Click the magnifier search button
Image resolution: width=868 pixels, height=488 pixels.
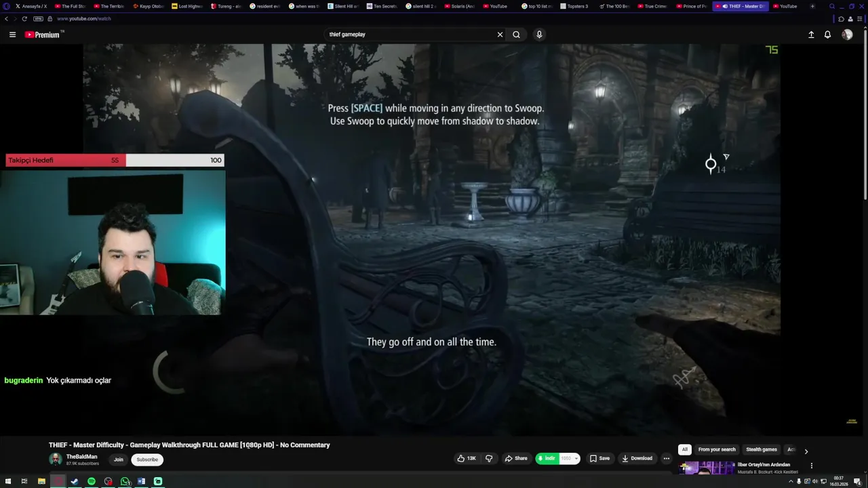point(517,35)
